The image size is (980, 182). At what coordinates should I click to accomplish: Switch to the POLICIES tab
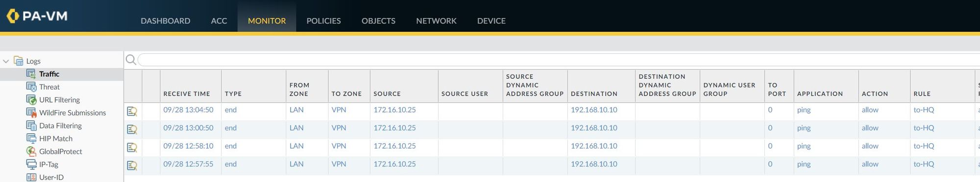pos(323,21)
